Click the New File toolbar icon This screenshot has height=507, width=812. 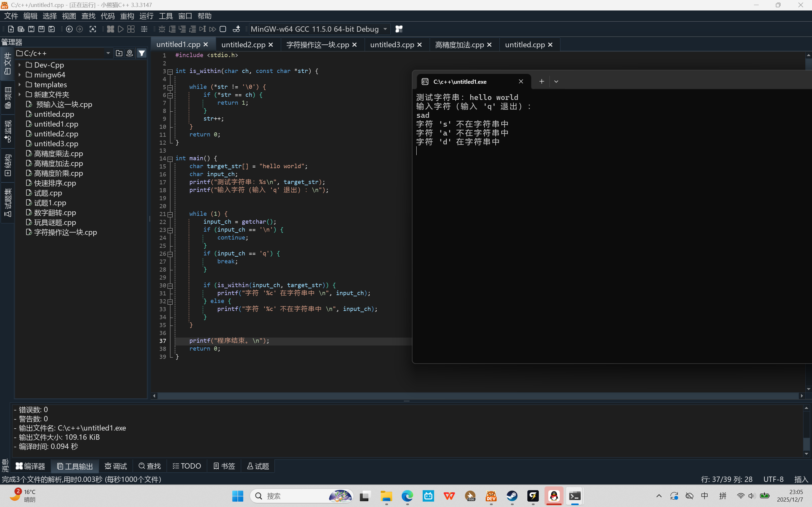[x=11, y=29]
